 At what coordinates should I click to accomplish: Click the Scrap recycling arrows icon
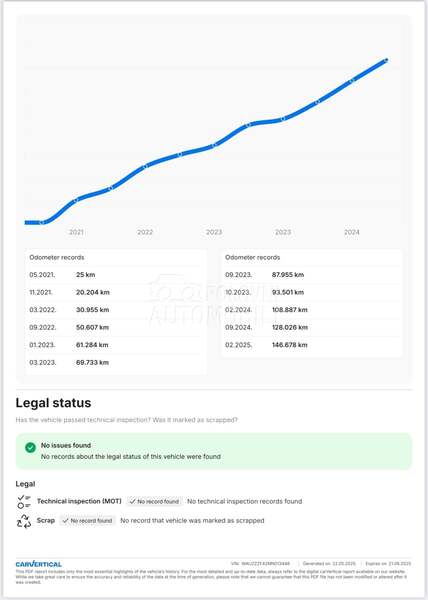coord(24,521)
